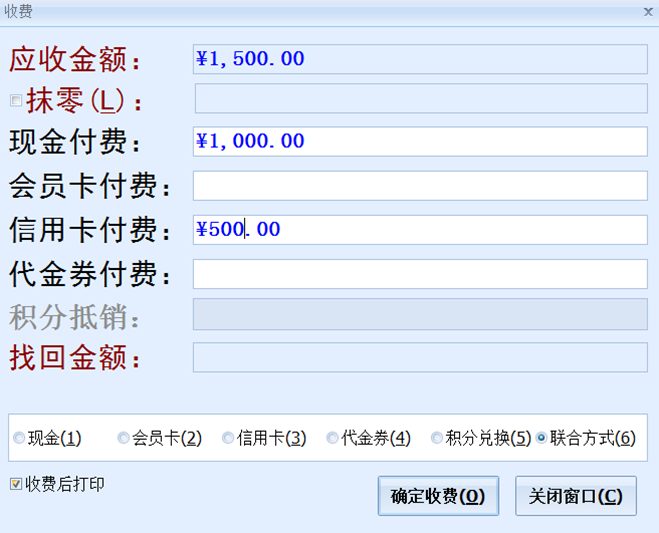
Task: Pick the 代金券(4) radio button
Action: pos(333,438)
